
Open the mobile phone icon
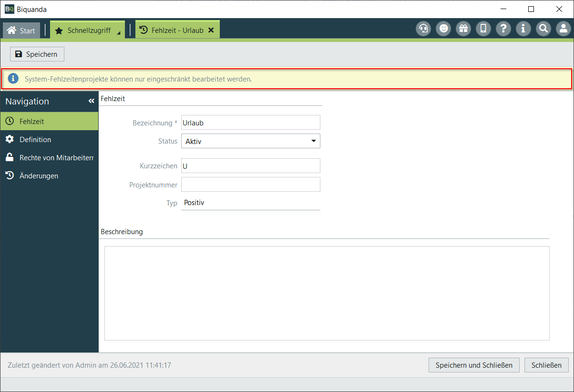click(x=483, y=29)
